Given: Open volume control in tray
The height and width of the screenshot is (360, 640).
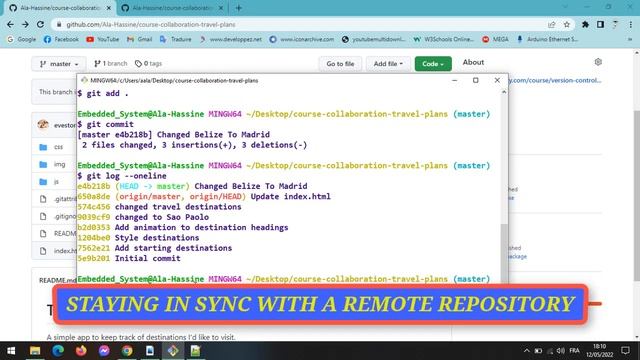Looking at the screenshot, I should (x=561, y=351).
